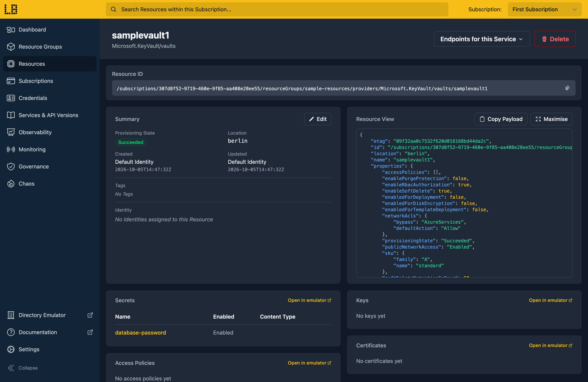The image size is (588, 382).
Task: Click the Resource Groups cube icon
Action: tap(11, 47)
